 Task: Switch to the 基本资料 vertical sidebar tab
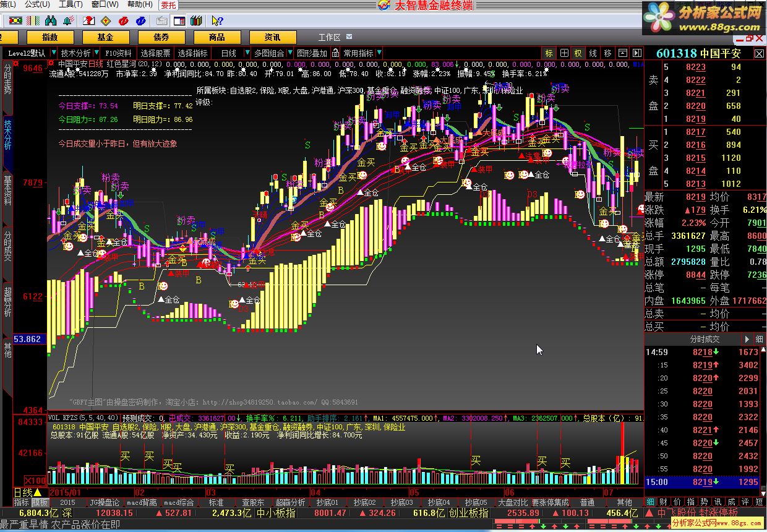(7, 191)
